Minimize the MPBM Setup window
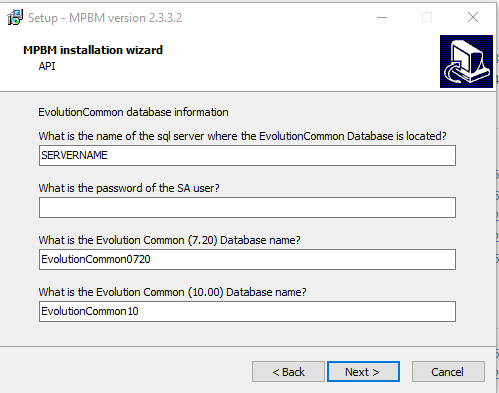 pos(382,17)
